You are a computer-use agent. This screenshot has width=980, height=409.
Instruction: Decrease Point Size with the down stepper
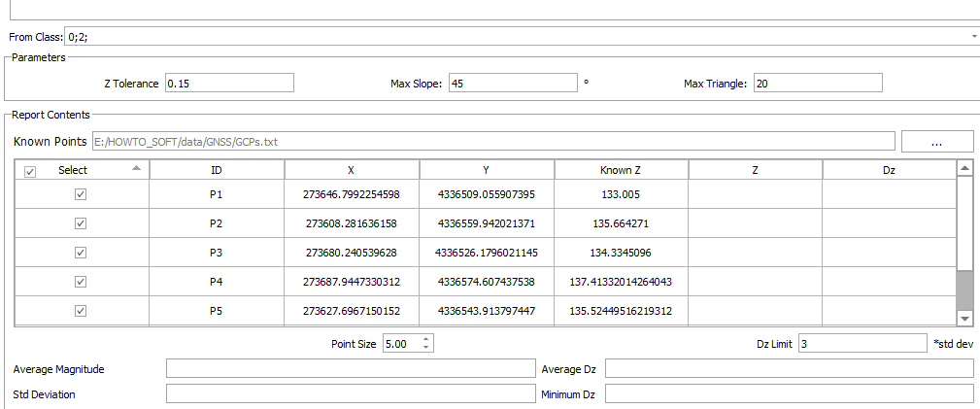(426, 348)
